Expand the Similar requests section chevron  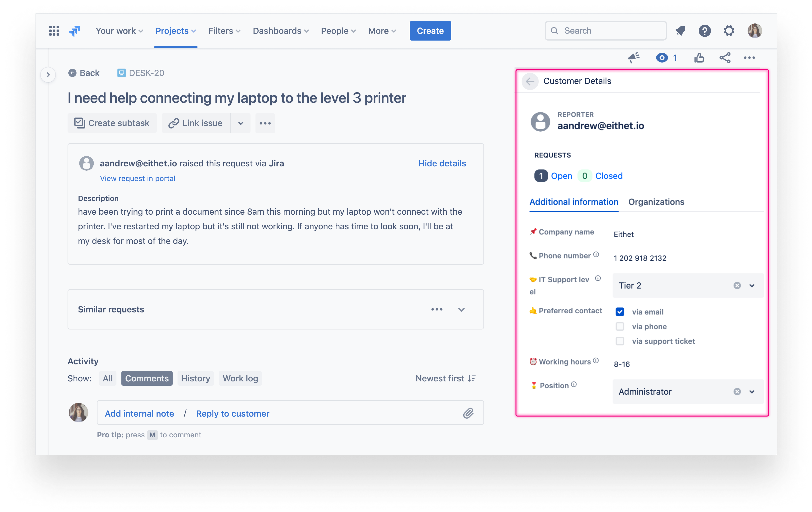(x=461, y=309)
